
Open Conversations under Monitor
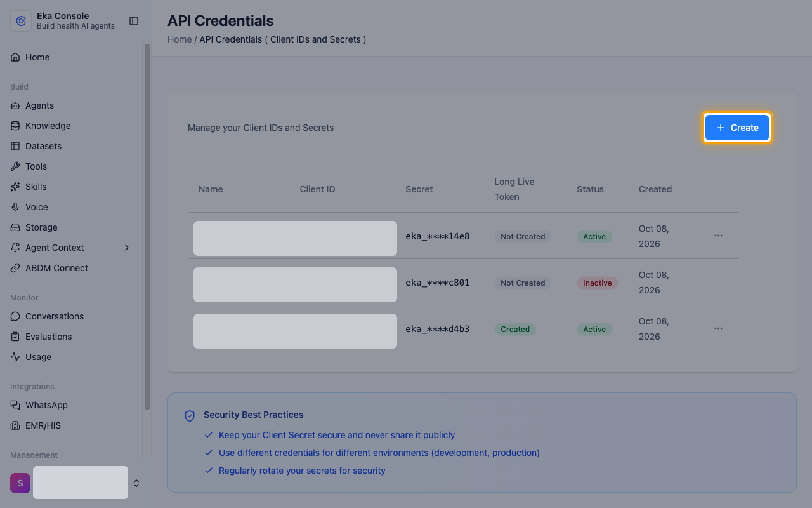(71, 316)
